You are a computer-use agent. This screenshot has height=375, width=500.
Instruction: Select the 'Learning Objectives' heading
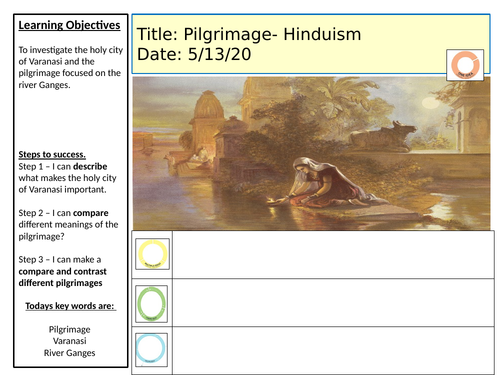69,25
